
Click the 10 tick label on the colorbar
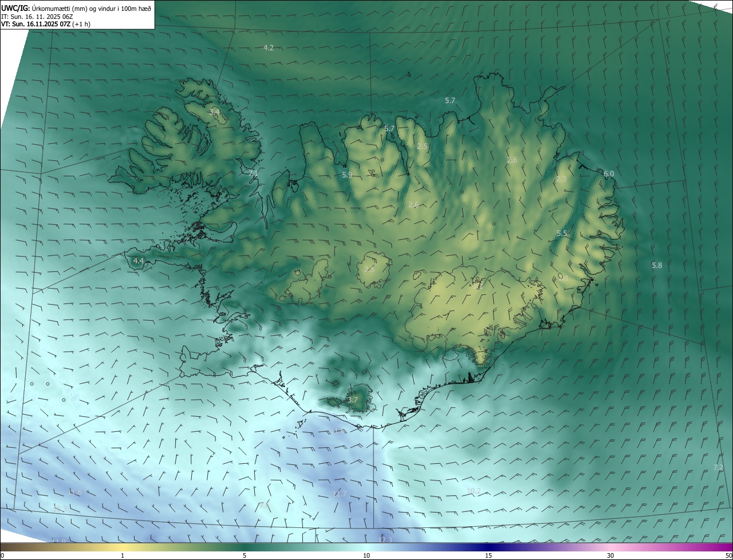(366, 555)
